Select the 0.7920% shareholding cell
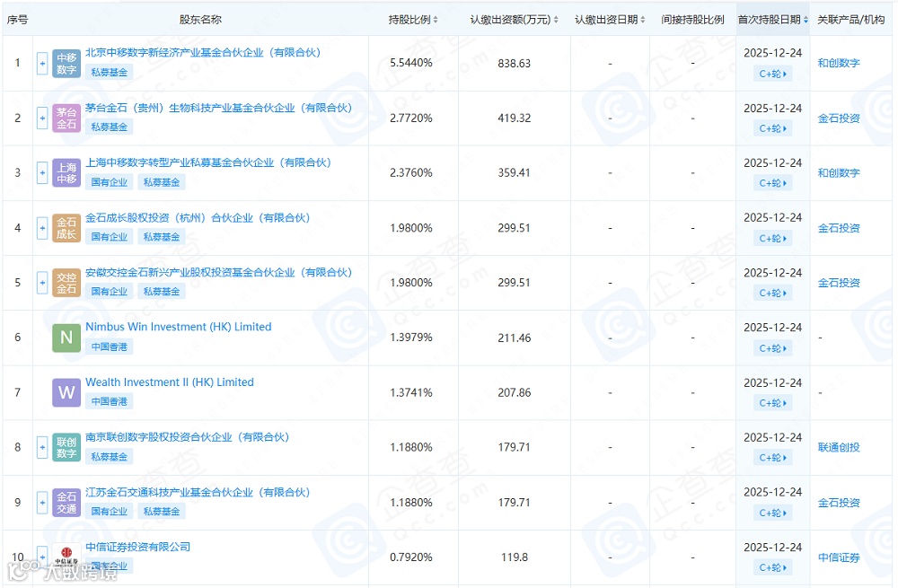 coord(411,557)
